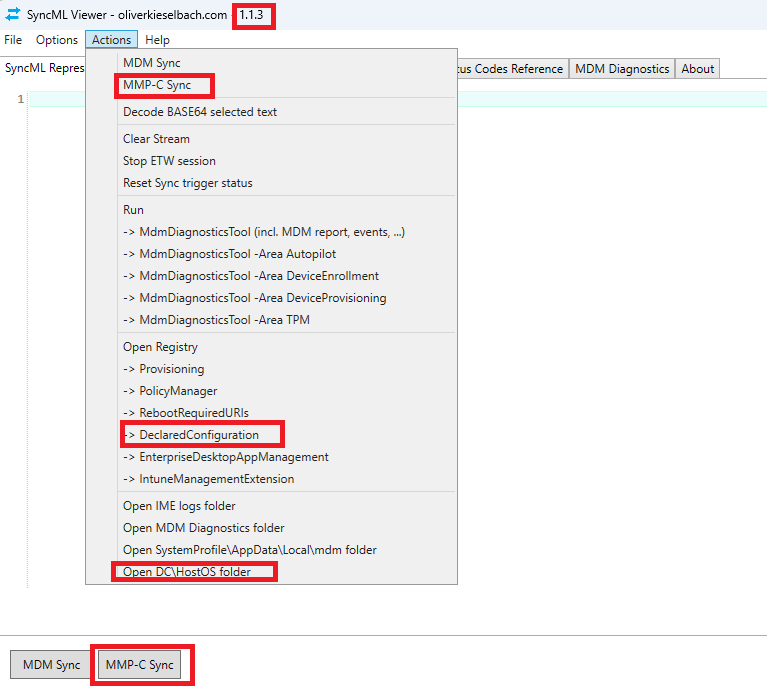Select MDM Sync from the Actions menu
767x687 pixels.
coord(271,63)
